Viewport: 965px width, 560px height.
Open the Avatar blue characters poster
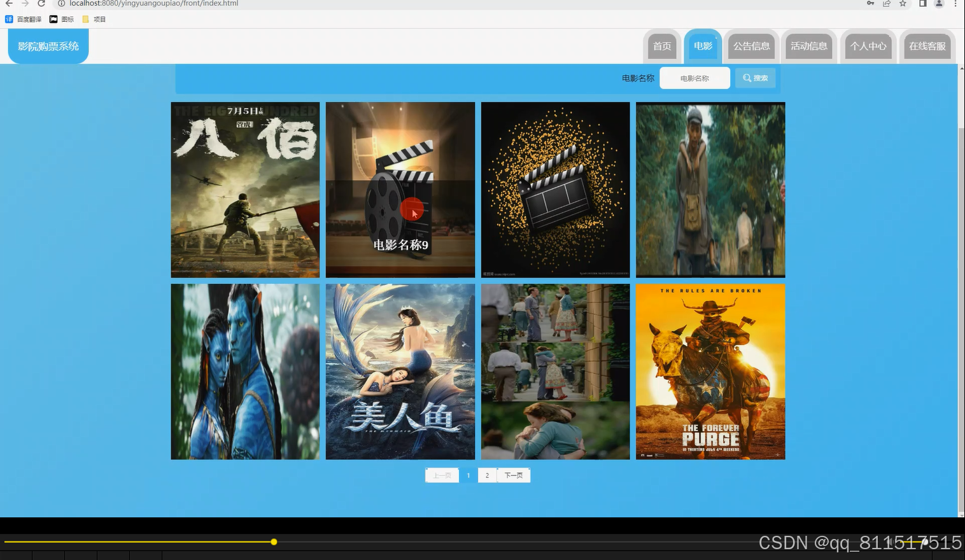pos(245,372)
